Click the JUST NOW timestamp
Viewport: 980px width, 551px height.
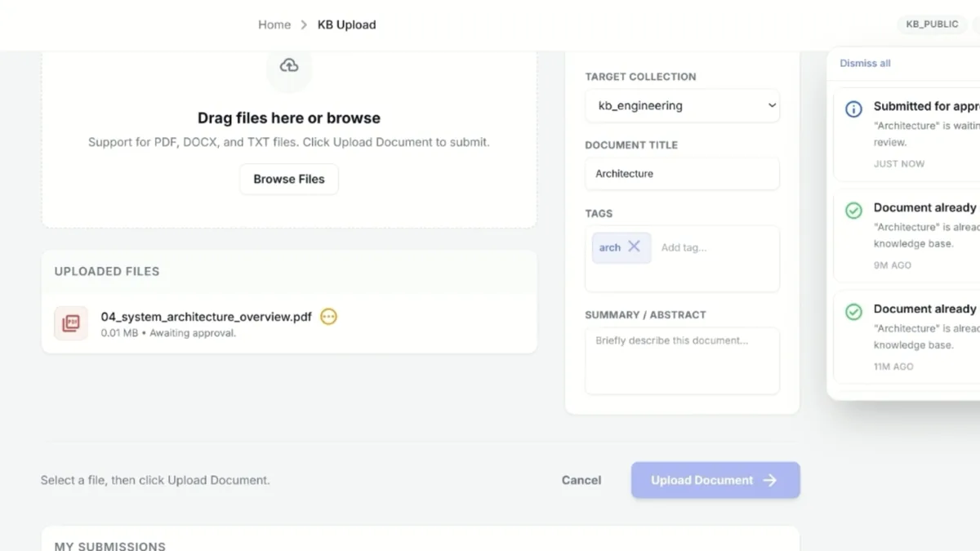[899, 164]
